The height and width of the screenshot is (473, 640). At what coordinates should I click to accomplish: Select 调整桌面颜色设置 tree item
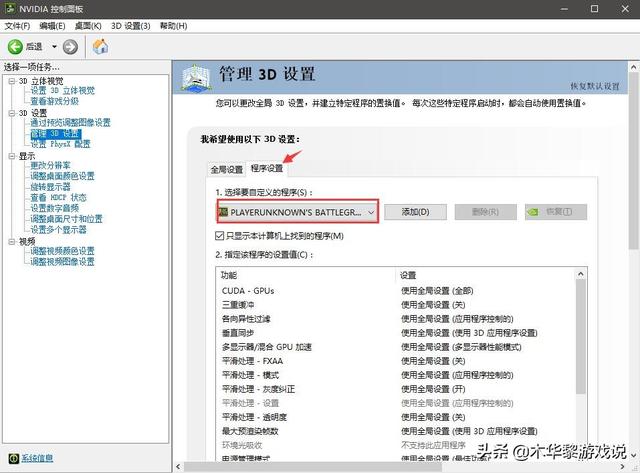pos(62,176)
